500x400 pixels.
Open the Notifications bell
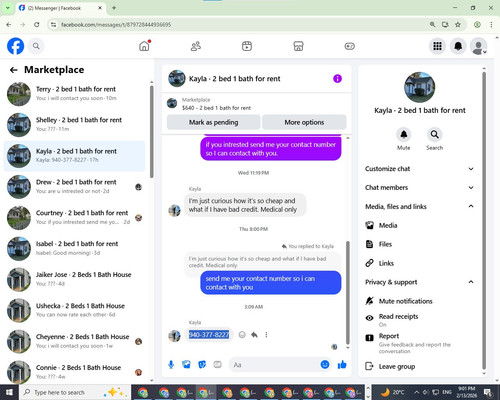[458, 46]
